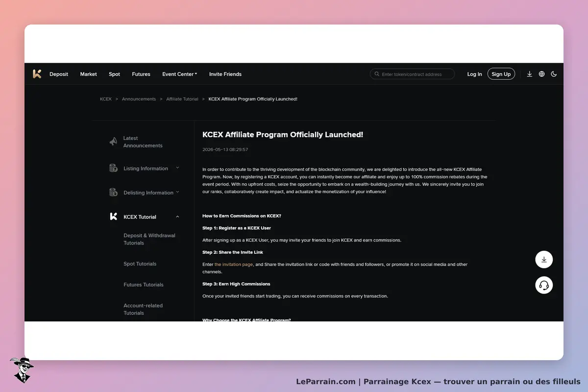Image resolution: width=588 pixels, height=392 pixels.
Task: Click the search magnifier icon
Action: pos(377,74)
